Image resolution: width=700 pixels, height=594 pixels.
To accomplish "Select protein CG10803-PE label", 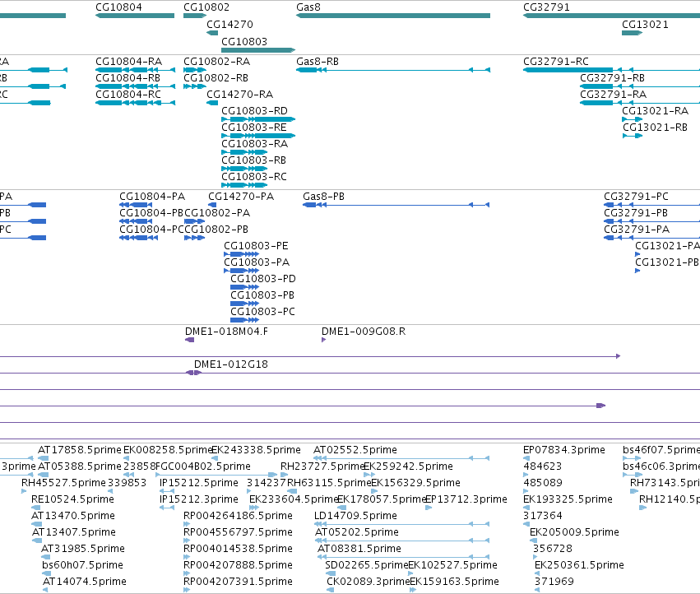I will (256, 246).
